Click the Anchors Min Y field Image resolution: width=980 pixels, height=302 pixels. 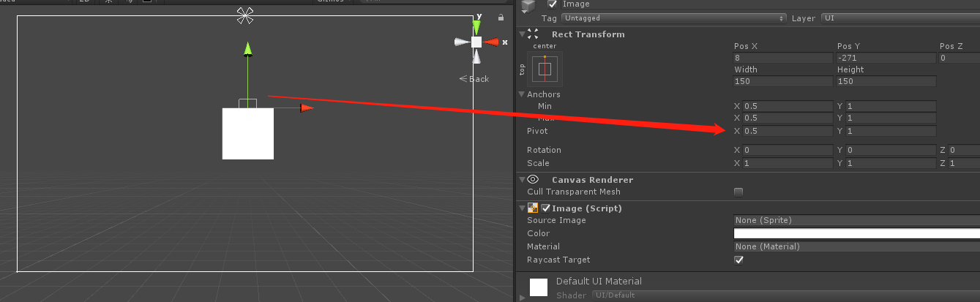pyautogui.click(x=891, y=106)
